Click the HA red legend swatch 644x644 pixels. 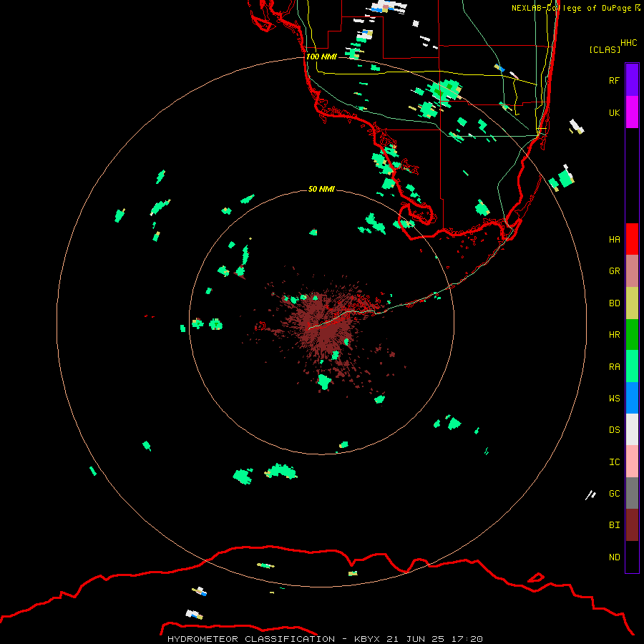(x=632, y=239)
